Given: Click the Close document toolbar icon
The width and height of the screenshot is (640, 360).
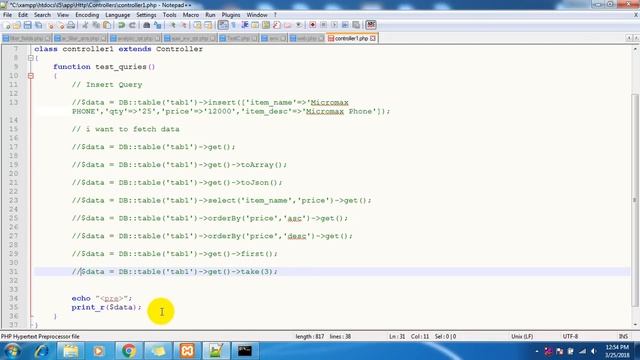Looking at the screenshot, I should tap(51, 25).
